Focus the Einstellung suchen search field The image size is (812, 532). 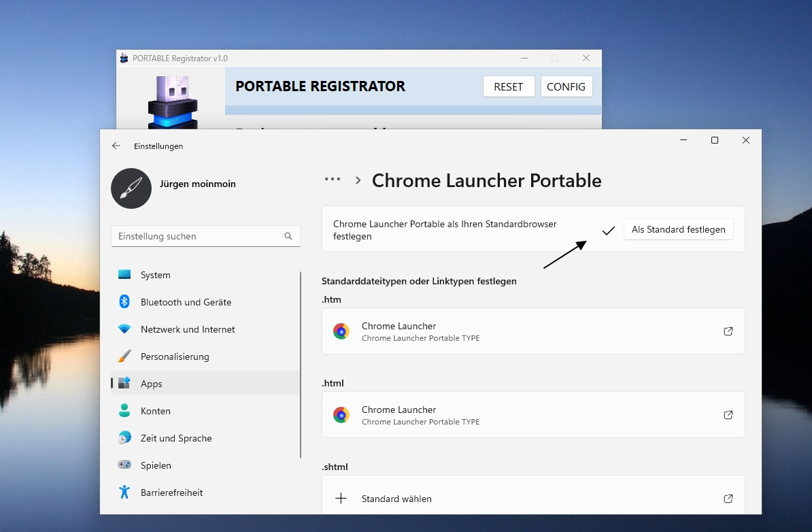pyautogui.click(x=205, y=236)
